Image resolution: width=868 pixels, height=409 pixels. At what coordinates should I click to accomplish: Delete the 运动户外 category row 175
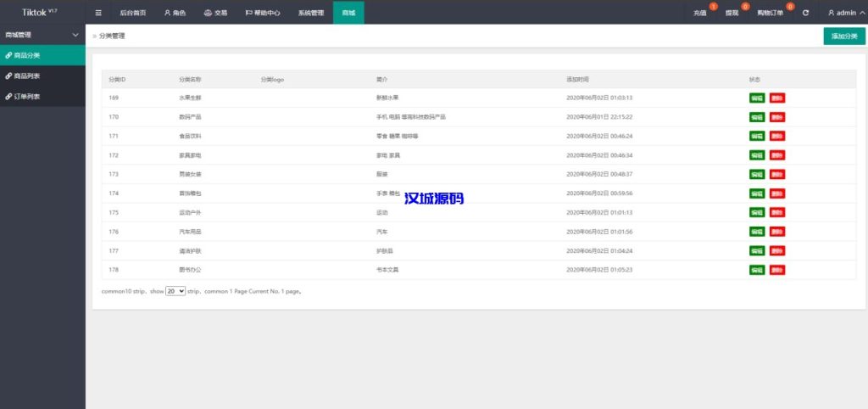[777, 212]
